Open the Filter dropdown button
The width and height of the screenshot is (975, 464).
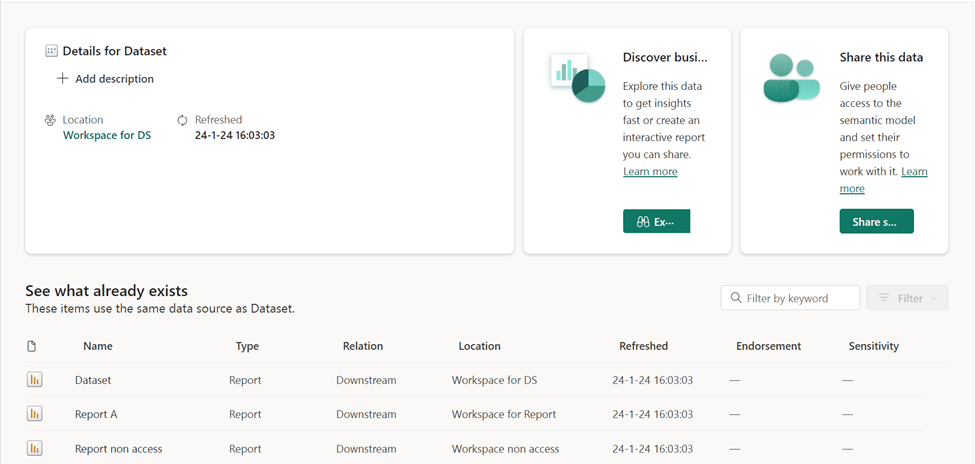907,298
